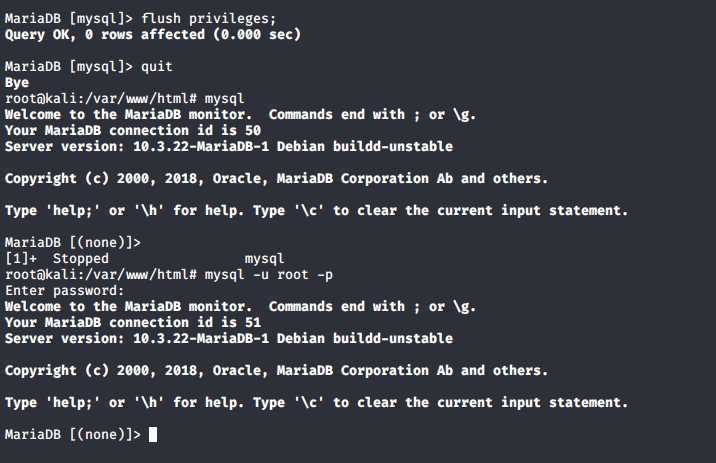
Task: Click the 'flush privileges;' command text
Action: point(209,19)
